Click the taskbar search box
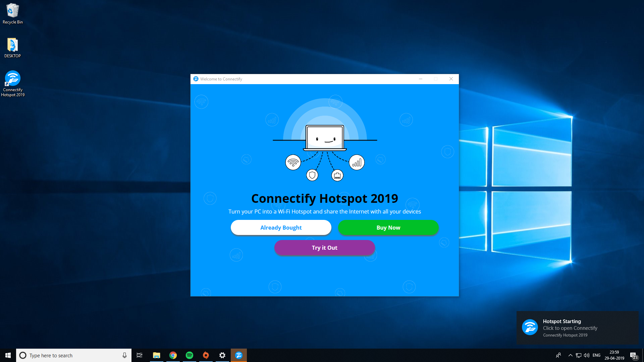The width and height of the screenshot is (644, 362). pyautogui.click(x=73, y=355)
